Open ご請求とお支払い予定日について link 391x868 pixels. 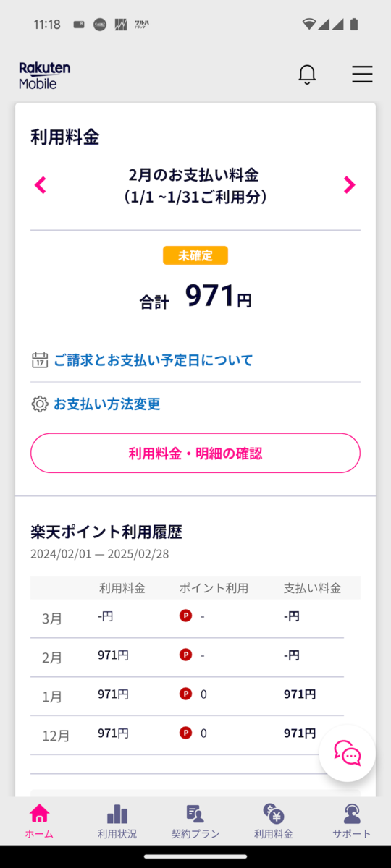pos(154,360)
